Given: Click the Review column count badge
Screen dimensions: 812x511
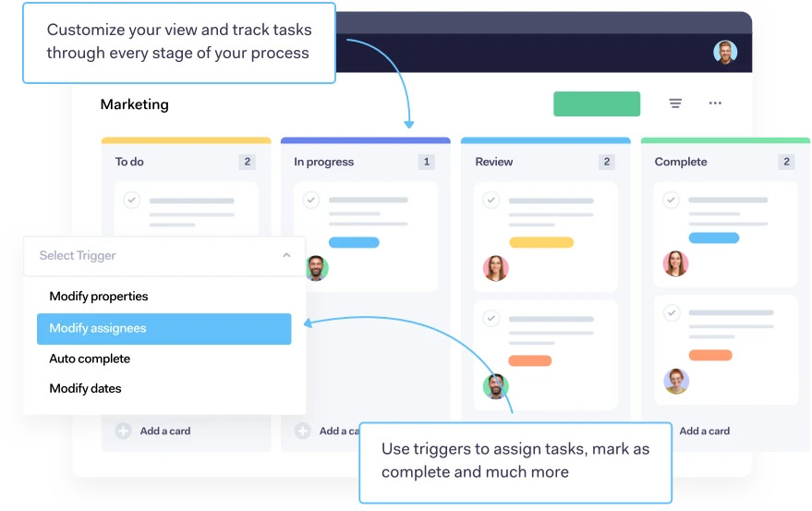Looking at the screenshot, I should pyautogui.click(x=606, y=162).
